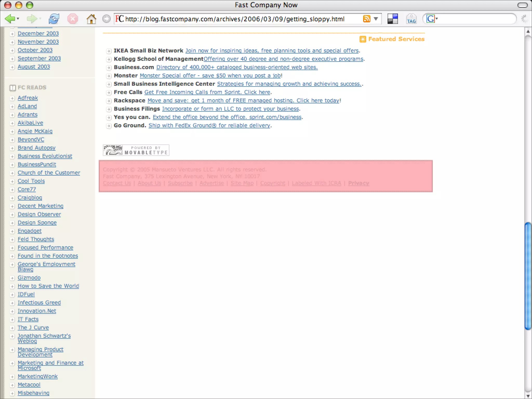Click Monster Special offer link
The image size is (532, 399).
pos(210,75)
